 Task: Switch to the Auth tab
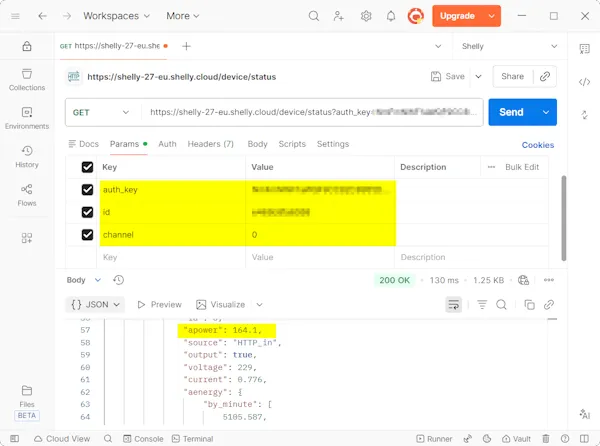point(167,144)
